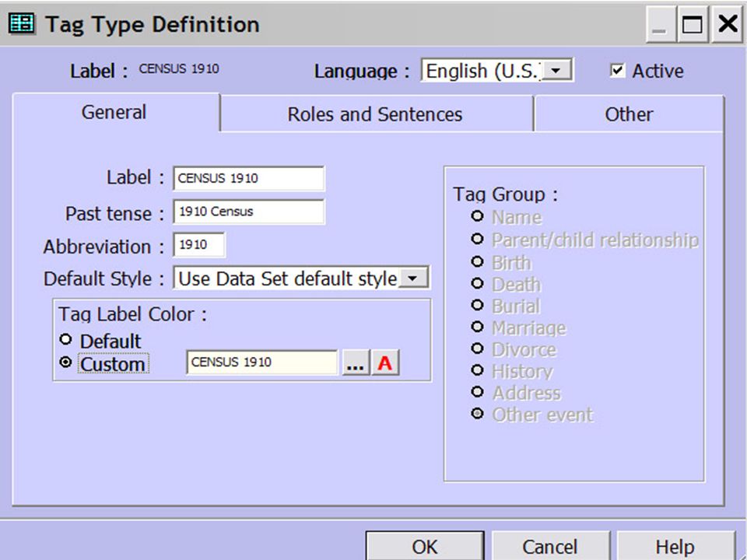Open the custom color ellipsis browse button
This screenshot has height=560, width=747.
[x=356, y=363]
